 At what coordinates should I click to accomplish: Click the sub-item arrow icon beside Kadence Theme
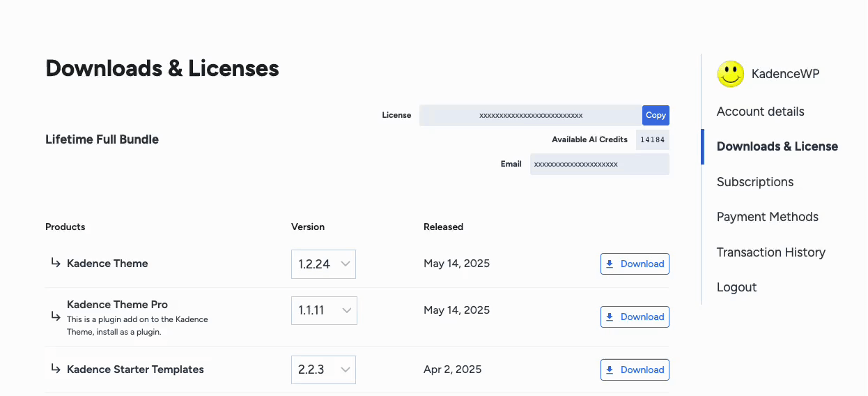pyautogui.click(x=56, y=263)
